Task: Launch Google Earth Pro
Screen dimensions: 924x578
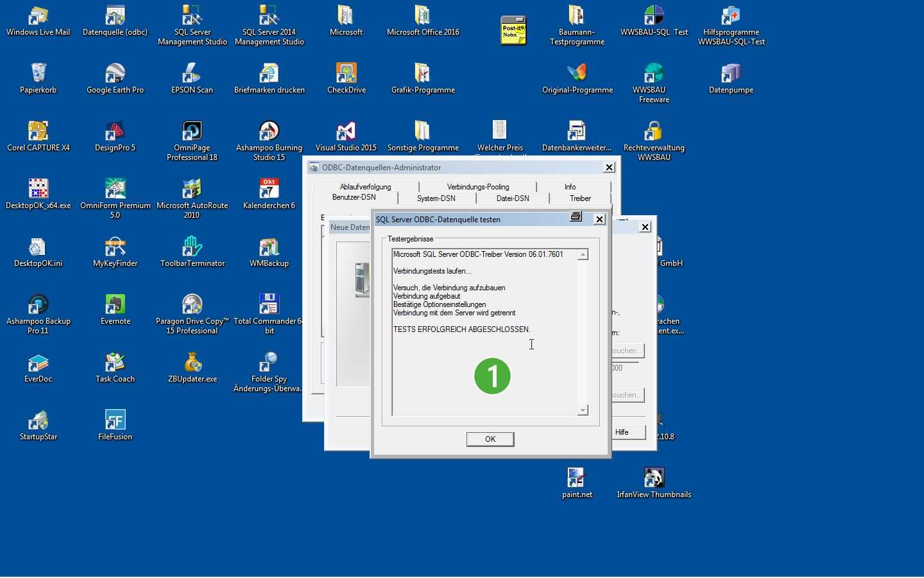Action: [116, 79]
